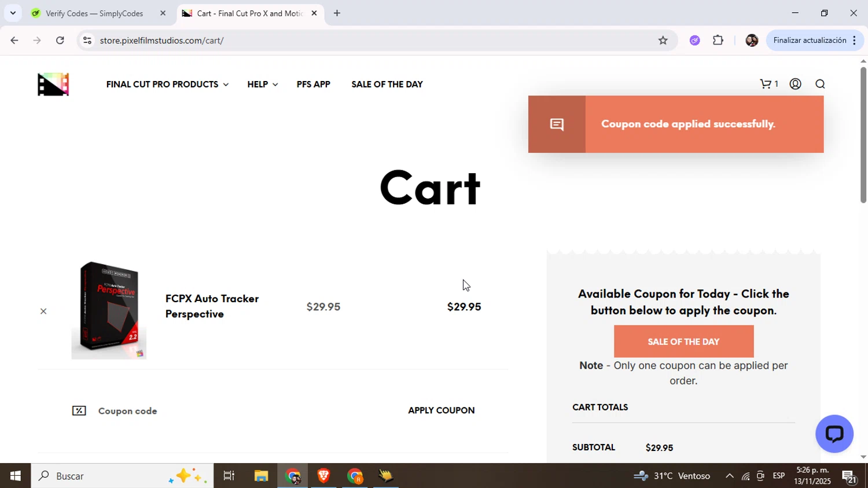868x488 pixels.
Task: Click the Pixel Film Studios logo
Action: coord(53,85)
